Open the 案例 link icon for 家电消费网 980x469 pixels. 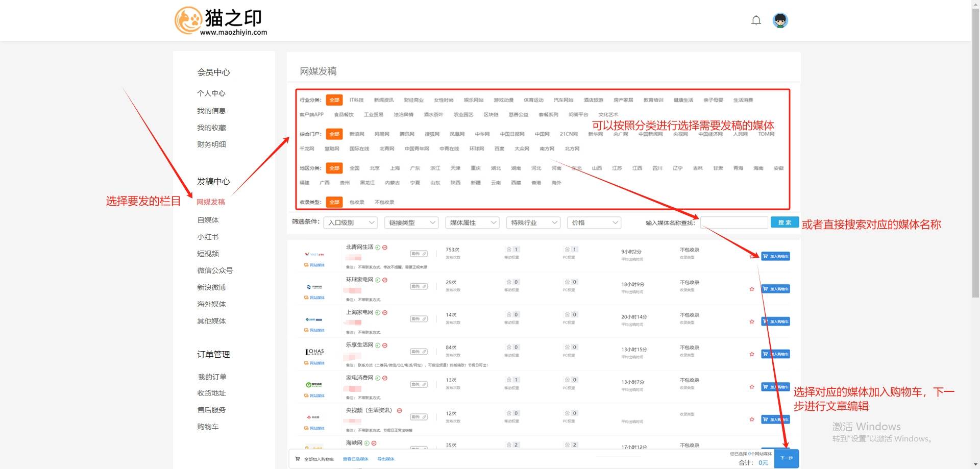(419, 384)
